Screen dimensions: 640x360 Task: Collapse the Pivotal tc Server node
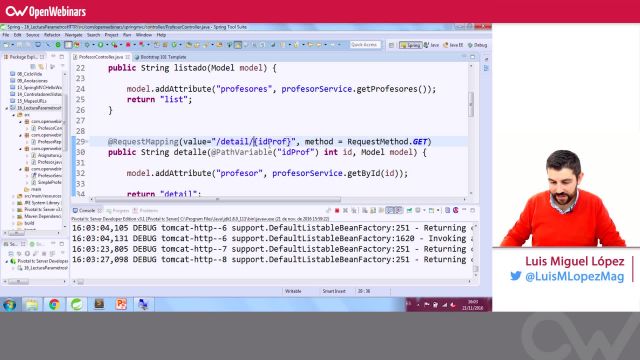tap(7, 261)
